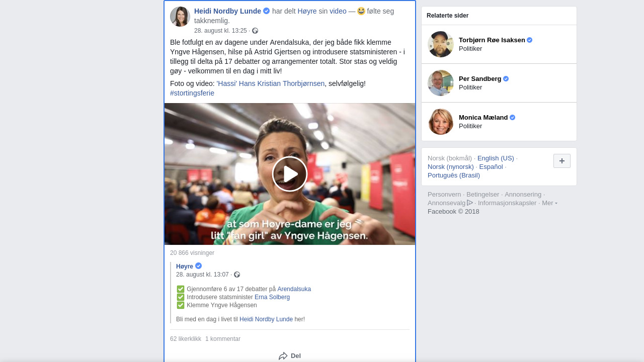Open Heidi Nordby Lunde's profile picture
Viewport: 644px width, 362px height.
pyautogui.click(x=180, y=17)
